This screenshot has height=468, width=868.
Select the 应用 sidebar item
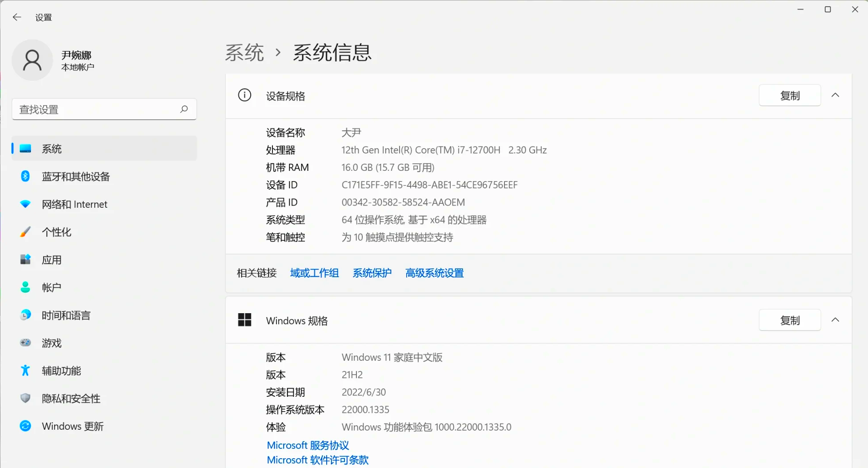pos(104,259)
